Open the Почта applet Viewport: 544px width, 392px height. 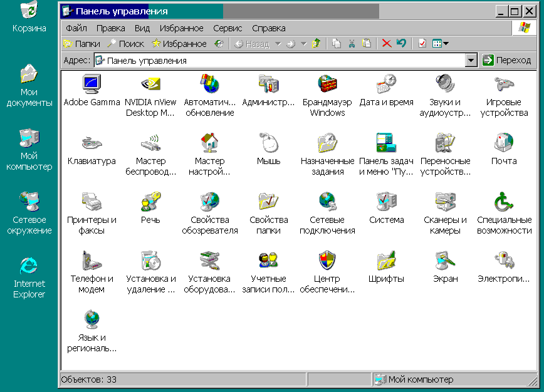point(504,150)
